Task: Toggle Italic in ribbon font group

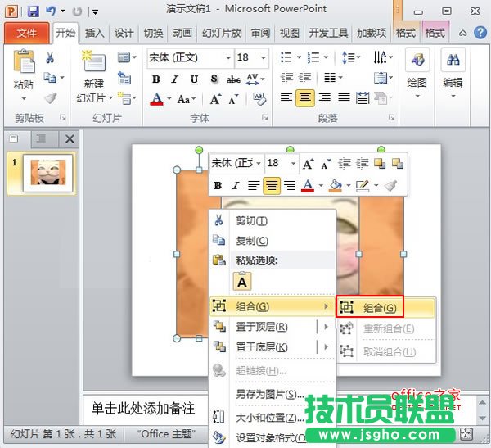Action: [x=175, y=79]
